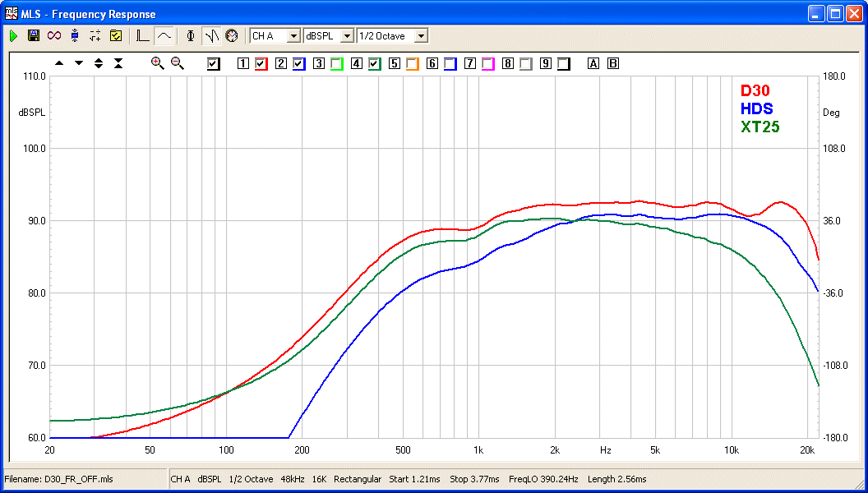Viewport: 868px width, 493px height.
Task: Select overlay slot button 9
Action: click(x=546, y=63)
